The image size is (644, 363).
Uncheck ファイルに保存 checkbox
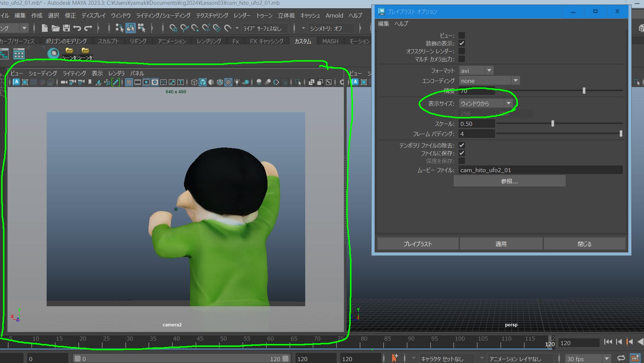click(x=462, y=153)
